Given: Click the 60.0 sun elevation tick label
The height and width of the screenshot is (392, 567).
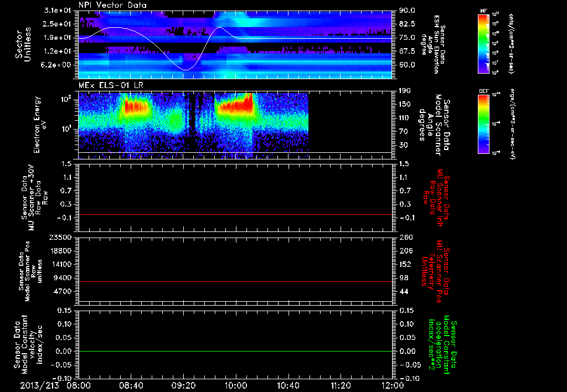Looking at the screenshot, I should pos(407,65).
